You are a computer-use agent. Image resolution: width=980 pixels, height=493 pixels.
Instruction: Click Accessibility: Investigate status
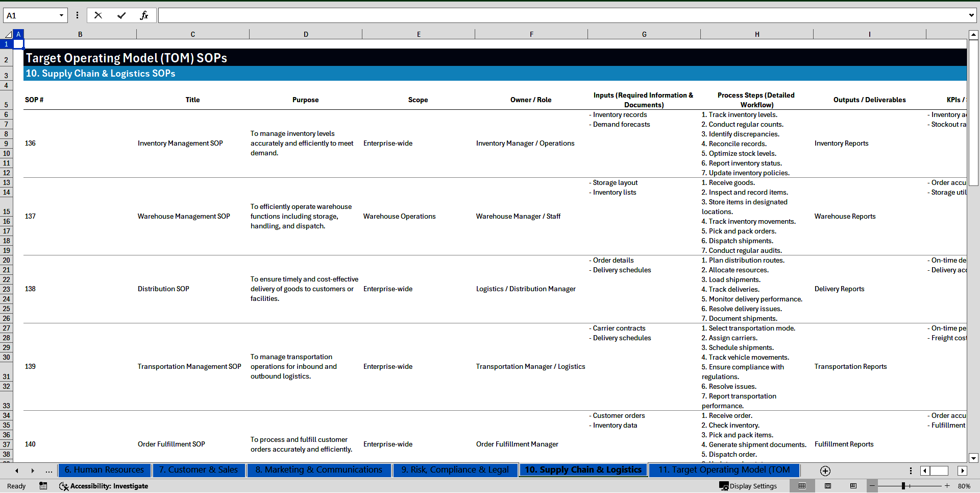[x=104, y=486]
